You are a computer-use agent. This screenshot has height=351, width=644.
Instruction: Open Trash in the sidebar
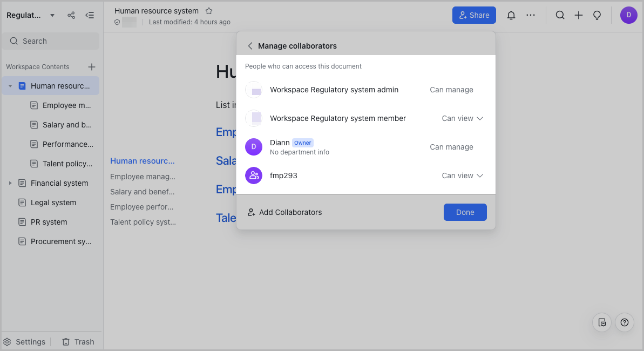pos(78,342)
